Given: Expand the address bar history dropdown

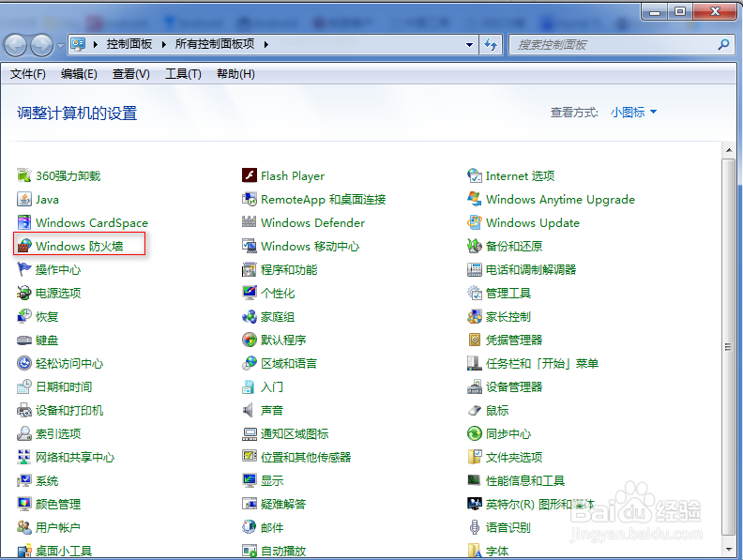Looking at the screenshot, I should (469, 44).
